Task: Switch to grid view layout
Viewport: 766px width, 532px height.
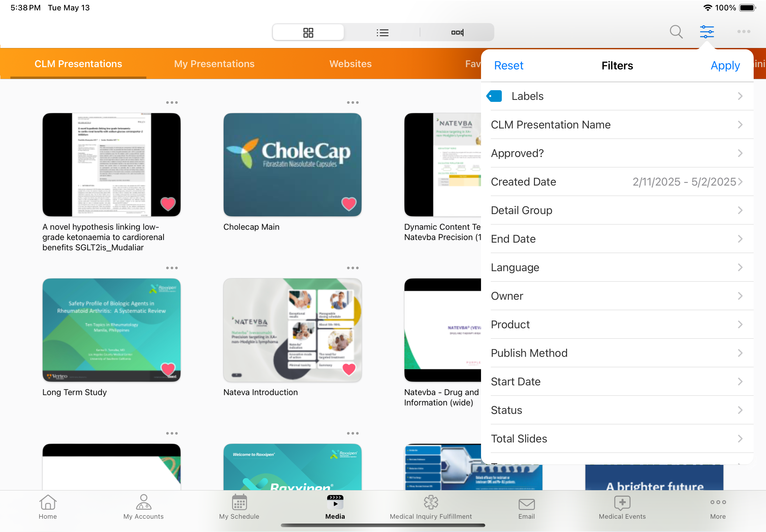Action: click(308, 33)
